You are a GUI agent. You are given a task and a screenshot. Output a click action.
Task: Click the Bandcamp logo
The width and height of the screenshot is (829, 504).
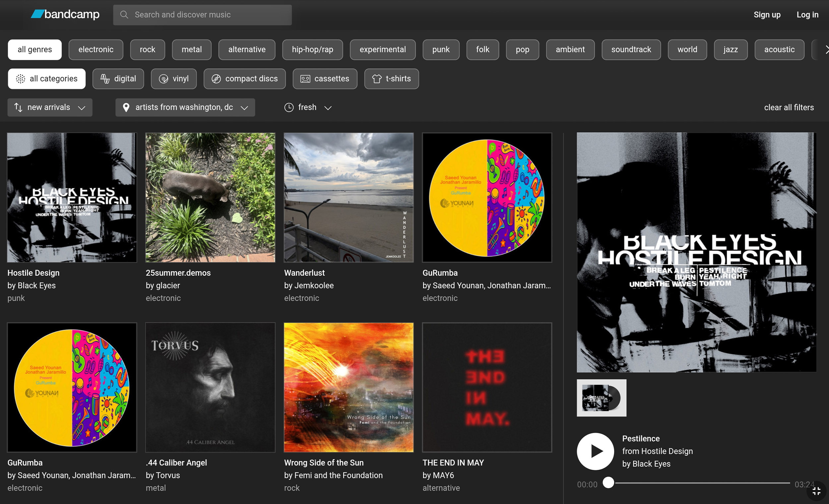click(65, 15)
